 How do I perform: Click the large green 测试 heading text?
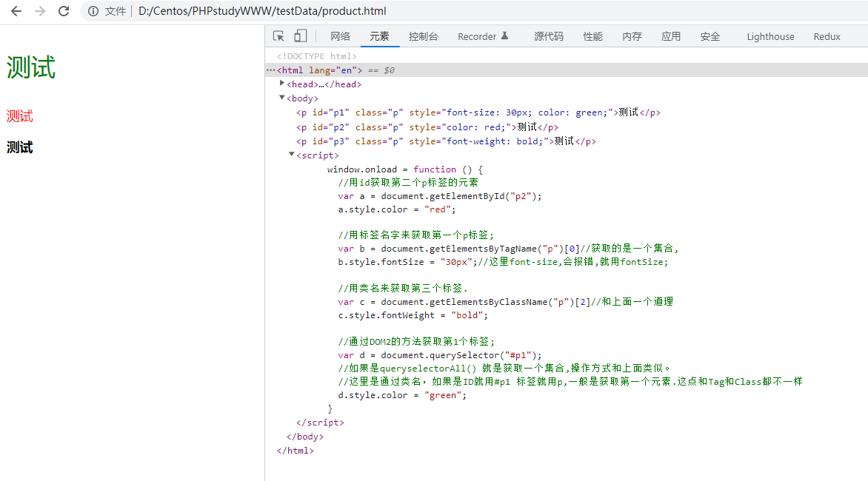31,67
